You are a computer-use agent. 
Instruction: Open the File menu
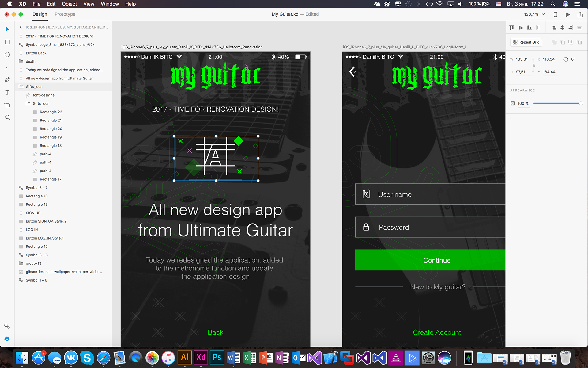[x=36, y=4]
